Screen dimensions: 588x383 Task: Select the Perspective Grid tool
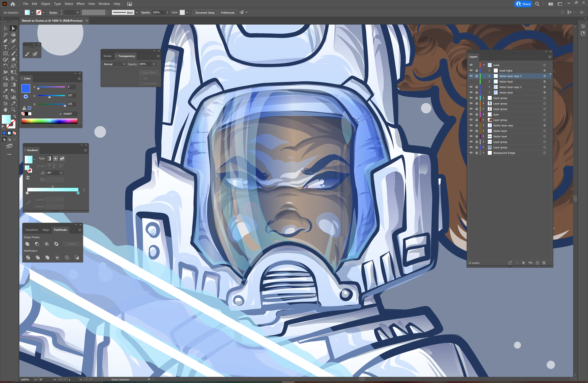click(x=13, y=78)
